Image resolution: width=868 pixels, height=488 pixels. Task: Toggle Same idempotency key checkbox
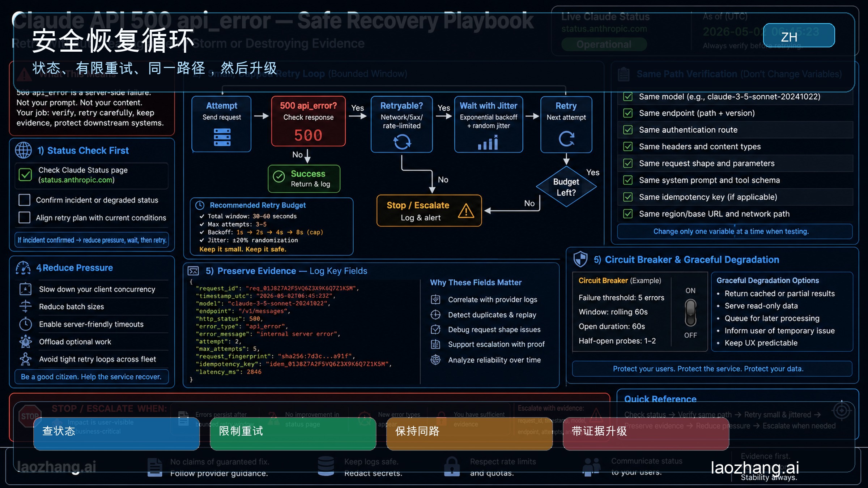pyautogui.click(x=628, y=197)
